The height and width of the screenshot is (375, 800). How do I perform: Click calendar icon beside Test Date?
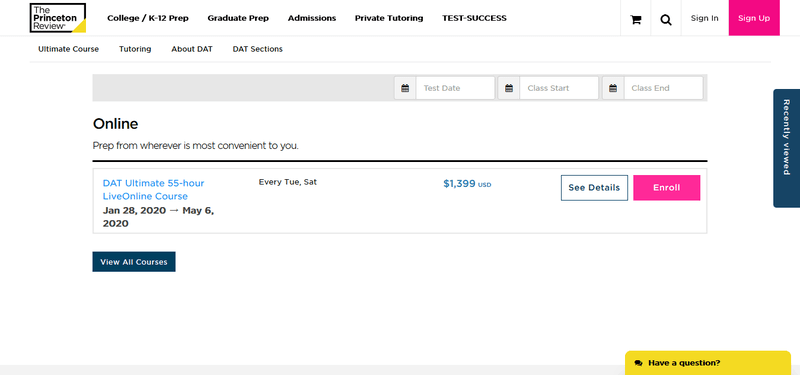tap(405, 88)
